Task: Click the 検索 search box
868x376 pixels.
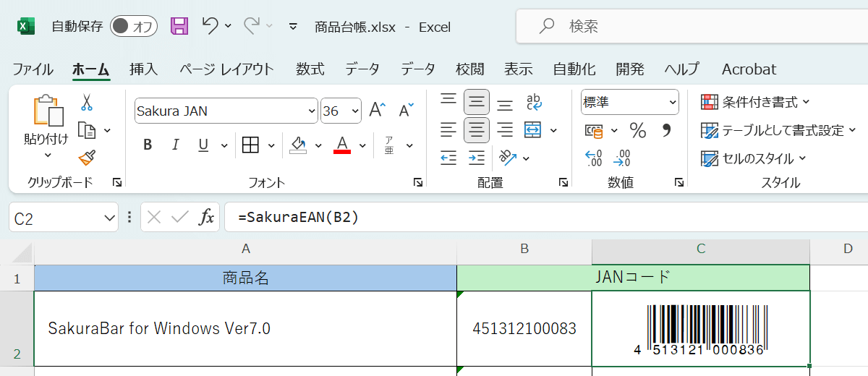Action: [x=692, y=27]
